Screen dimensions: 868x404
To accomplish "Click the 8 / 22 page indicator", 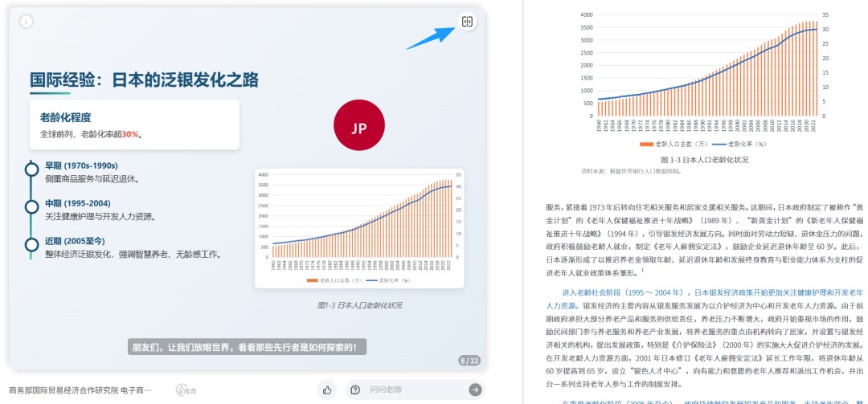I will tap(469, 361).
